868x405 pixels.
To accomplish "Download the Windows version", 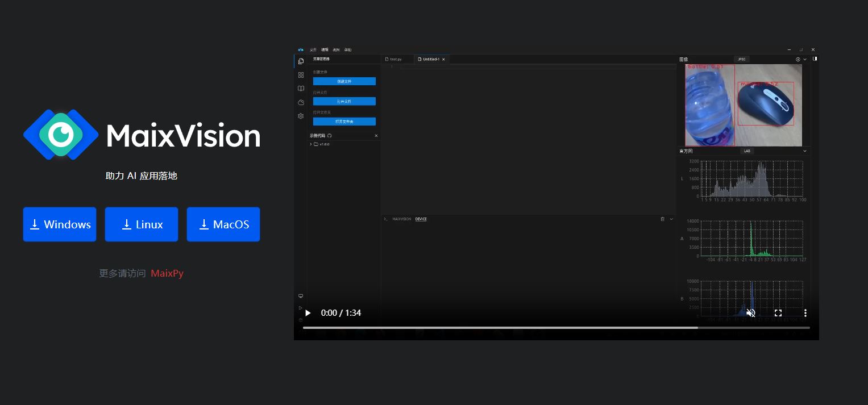I will click(x=60, y=224).
